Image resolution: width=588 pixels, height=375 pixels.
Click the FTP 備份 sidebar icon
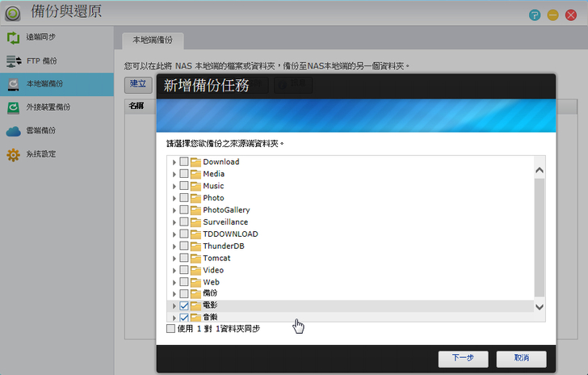tap(14, 61)
